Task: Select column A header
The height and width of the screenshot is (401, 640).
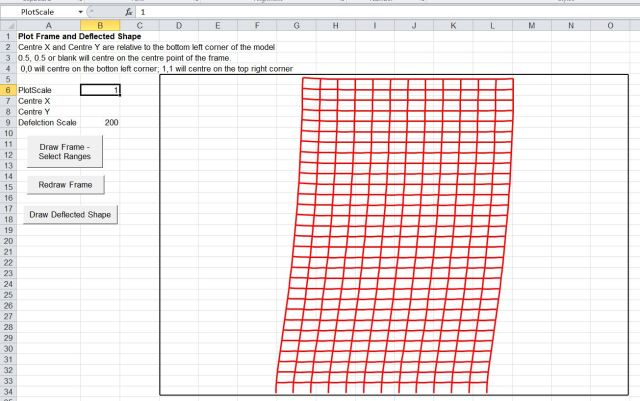Action: coord(49,25)
